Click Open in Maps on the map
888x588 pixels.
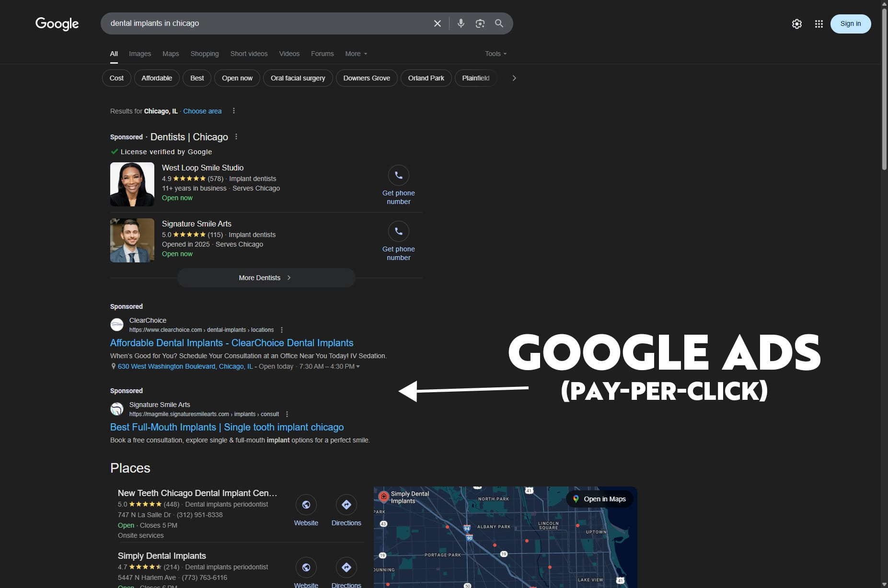(599, 498)
